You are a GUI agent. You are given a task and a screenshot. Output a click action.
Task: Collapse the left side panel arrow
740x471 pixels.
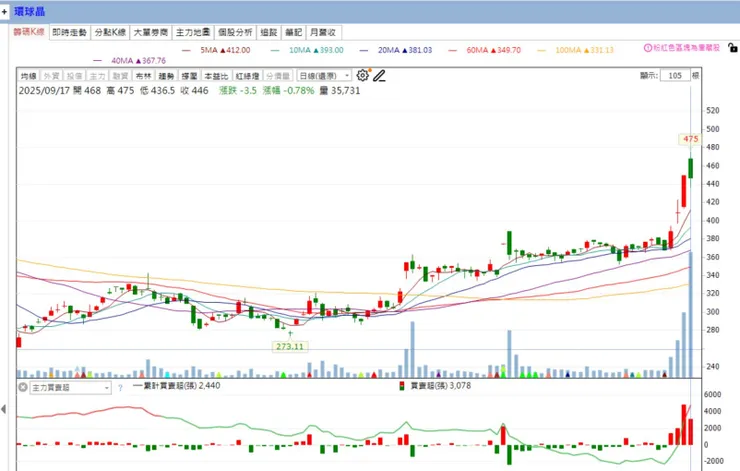tap(3, 409)
